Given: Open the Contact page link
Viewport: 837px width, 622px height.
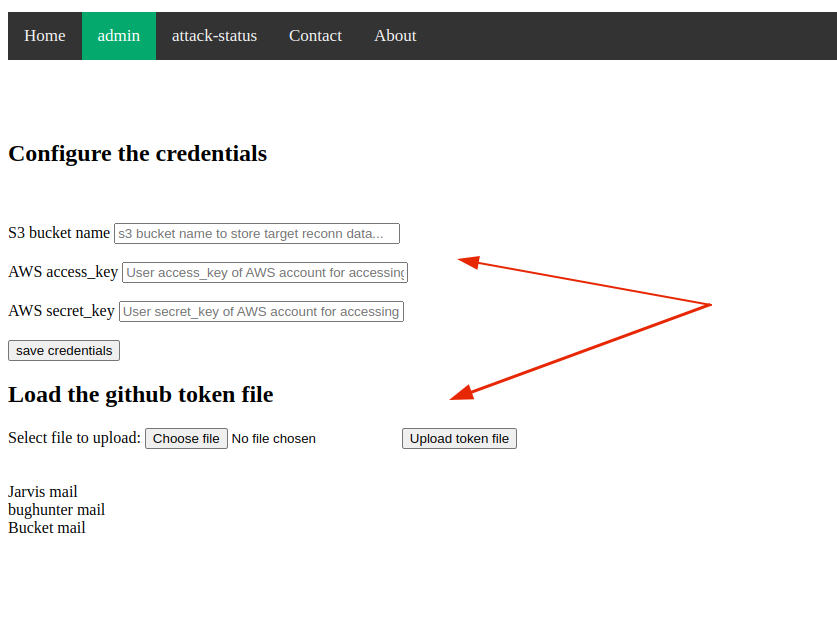Looking at the screenshot, I should 315,36.
